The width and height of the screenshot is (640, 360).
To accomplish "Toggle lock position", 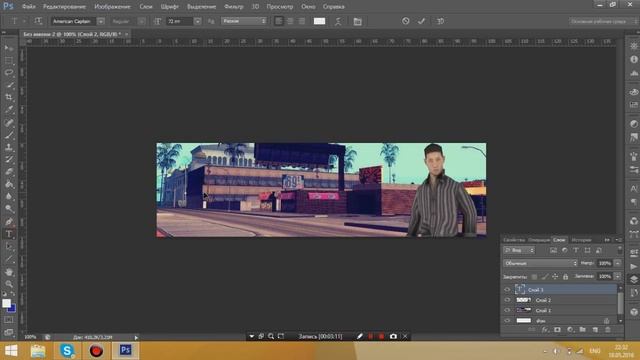I will pos(555,277).
